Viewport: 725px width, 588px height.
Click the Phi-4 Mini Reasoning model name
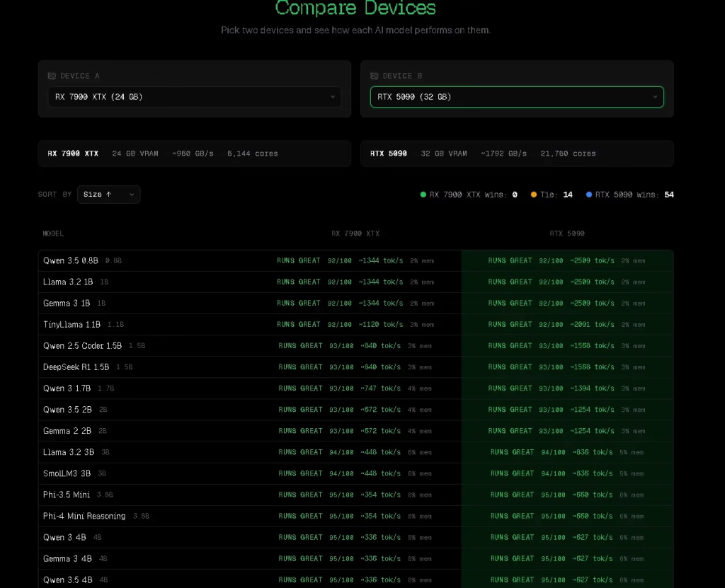[x=84, y=516]
